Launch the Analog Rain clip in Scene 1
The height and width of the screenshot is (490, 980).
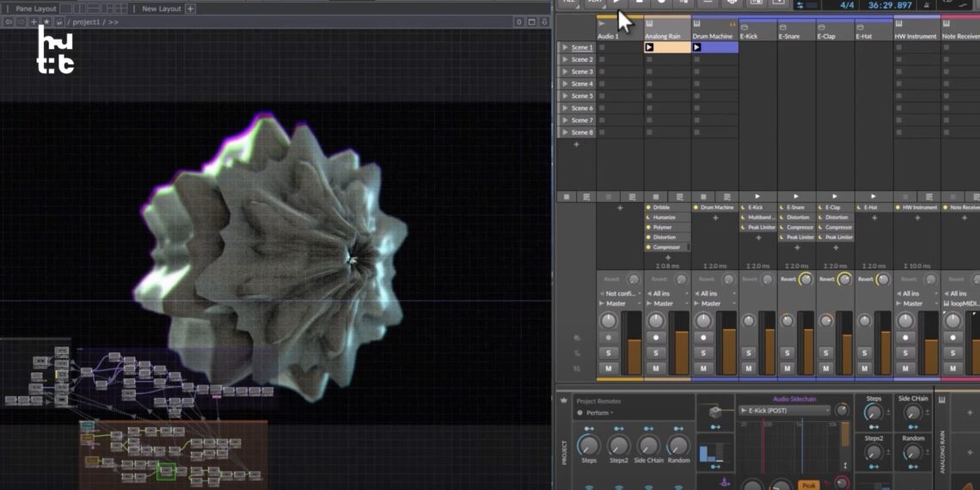pos(649,47)
